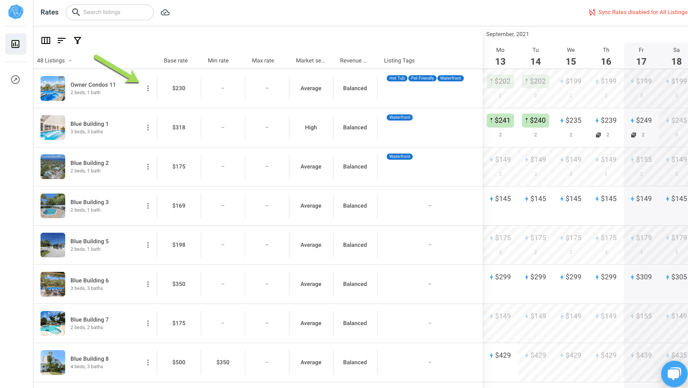Click the Pet Friendly tag

(422, 78)
